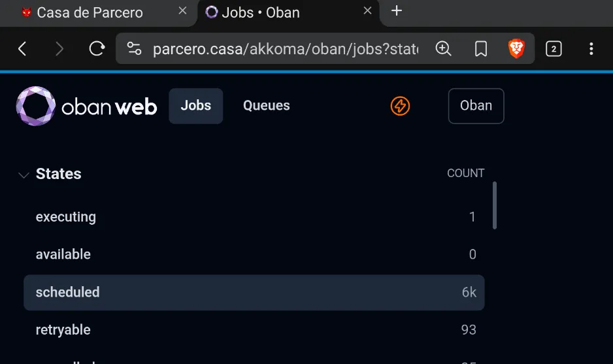Click the address bar URL

pos(286,49)
